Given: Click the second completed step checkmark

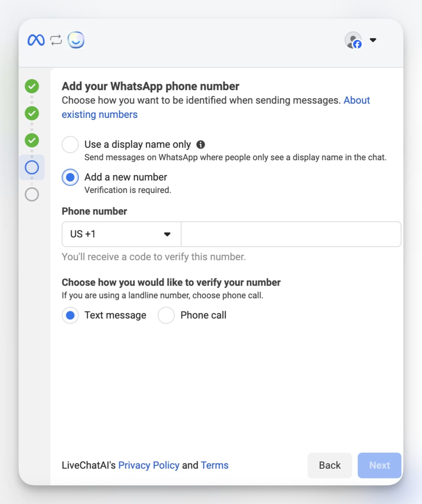Looking at the screenshot, I should tap(32, 113).
